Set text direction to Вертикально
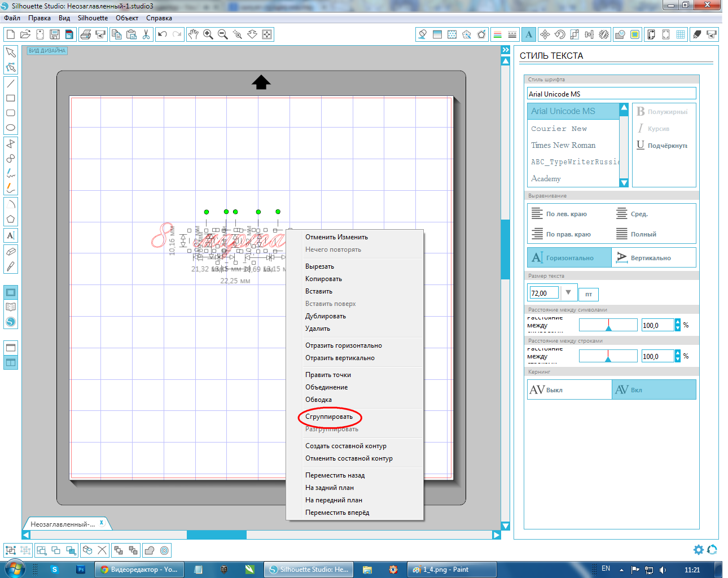 tap(654, 257)
